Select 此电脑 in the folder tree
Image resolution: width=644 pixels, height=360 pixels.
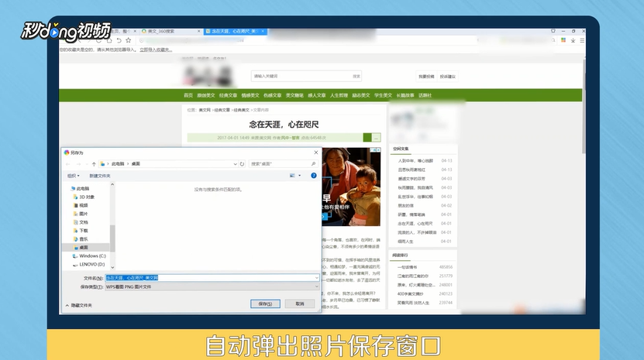pos(83,188)
